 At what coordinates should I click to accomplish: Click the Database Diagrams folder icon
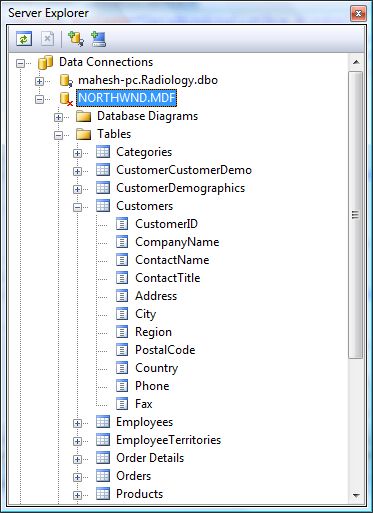click(x=83, y=116)
